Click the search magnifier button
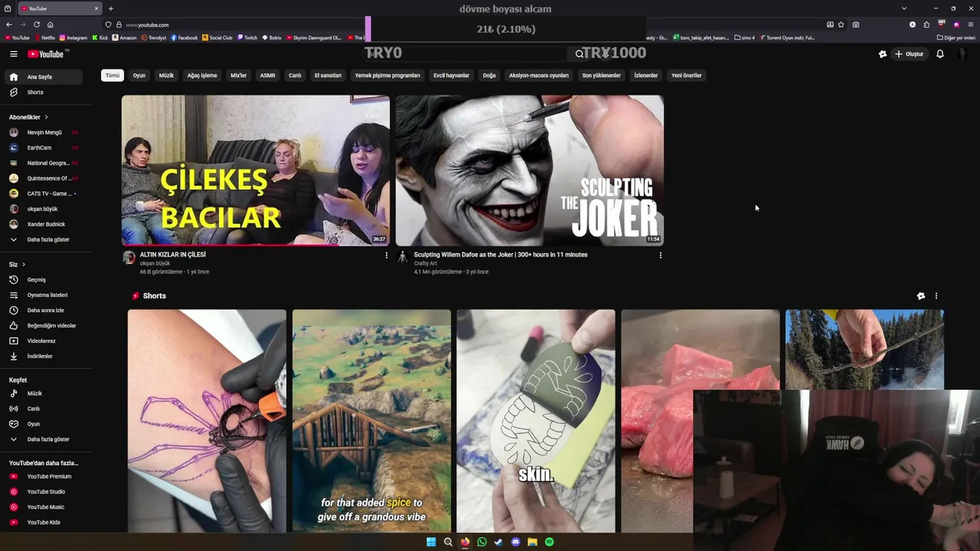980x551 pixels. [580, 54]
